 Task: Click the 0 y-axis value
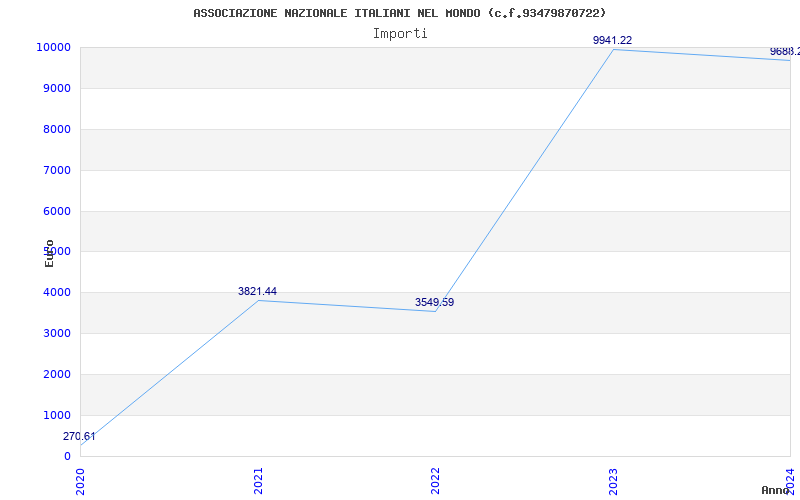click(67, 457)
